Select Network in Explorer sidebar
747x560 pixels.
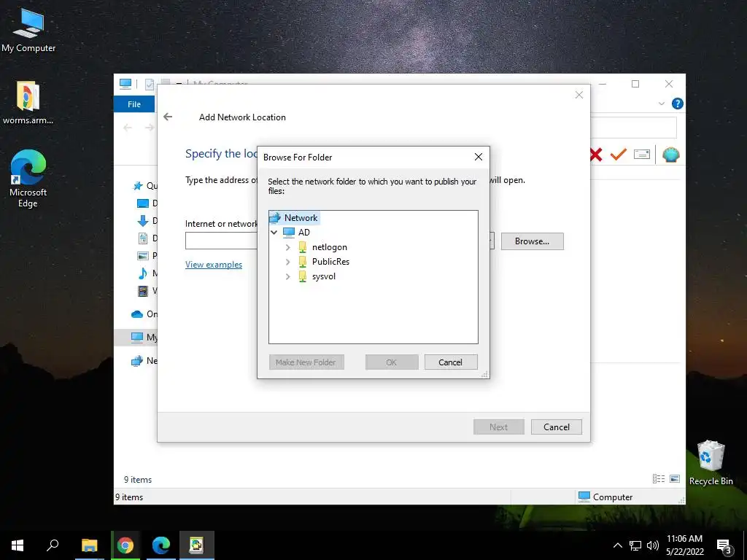tap(144, 360)
